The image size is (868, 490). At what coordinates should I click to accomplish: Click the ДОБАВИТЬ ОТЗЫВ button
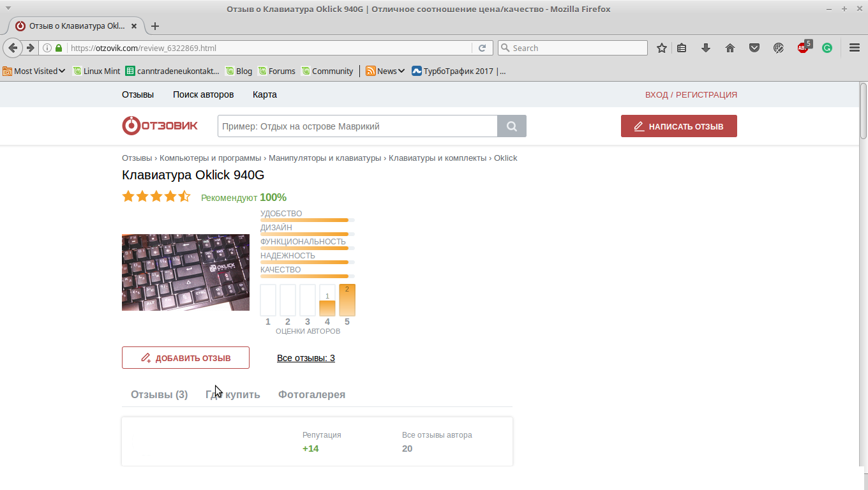click(x=186, y=358)
